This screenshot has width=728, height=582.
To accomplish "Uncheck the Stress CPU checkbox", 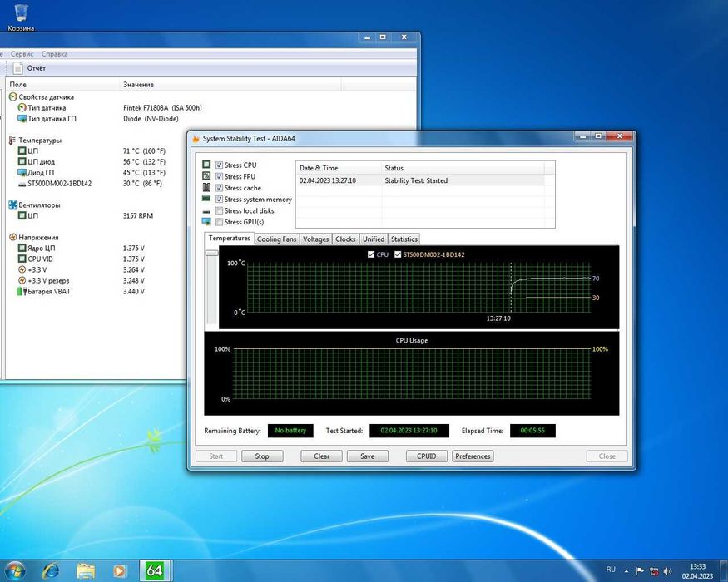I will point(219,165).
